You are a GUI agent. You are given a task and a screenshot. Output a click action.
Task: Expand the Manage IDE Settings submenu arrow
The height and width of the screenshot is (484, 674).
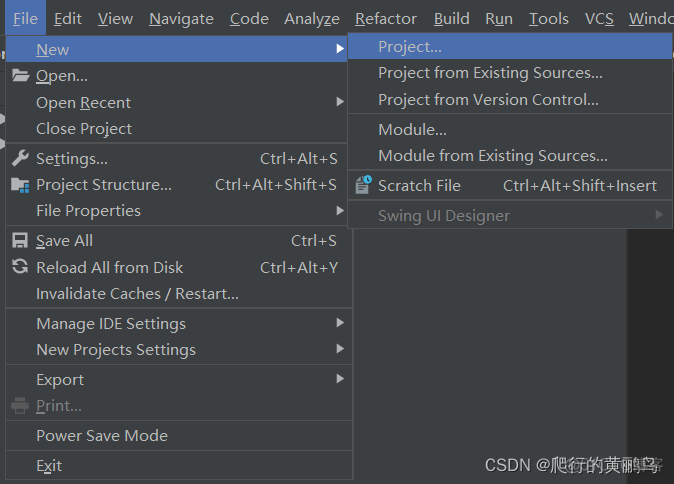pyautogui.click(x=340, y=323)
